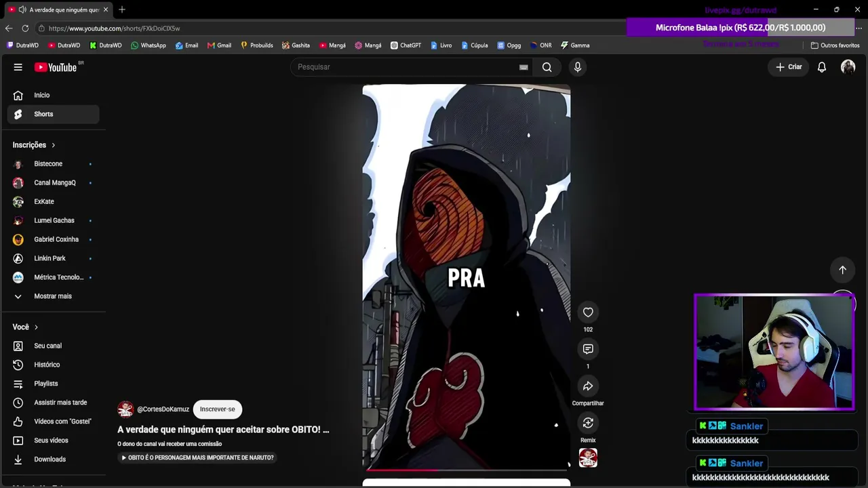Open a new browser tab
Viewport: 868px width, 488px height.
click(122, 9)
